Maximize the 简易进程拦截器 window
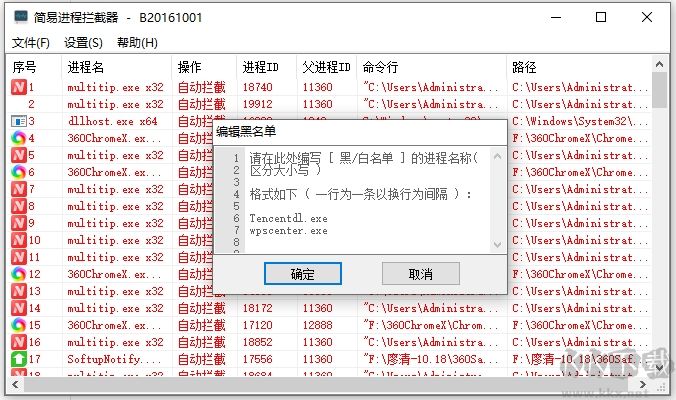This screenshot has height=400, width=676. tap(601, 17)
